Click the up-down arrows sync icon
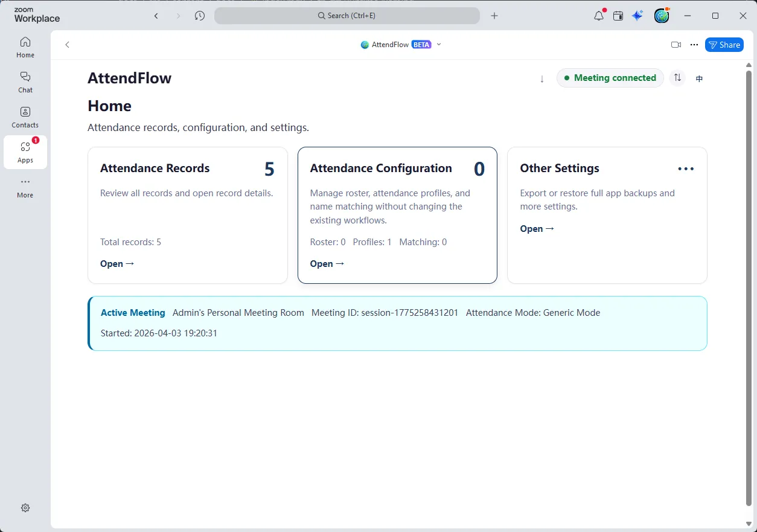The height and width of the screenshot is (532, 757). 677,78
